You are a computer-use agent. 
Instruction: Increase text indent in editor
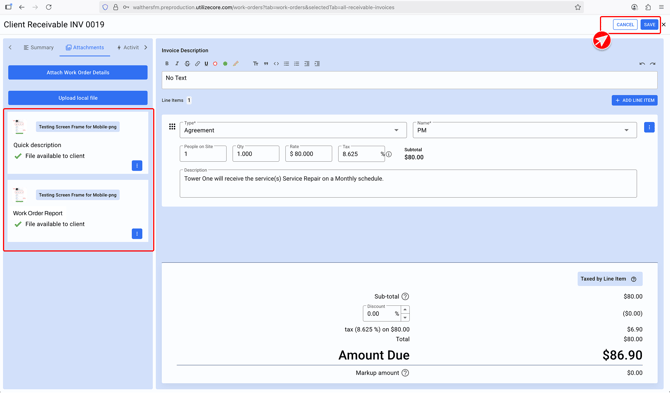pos(317,64)
